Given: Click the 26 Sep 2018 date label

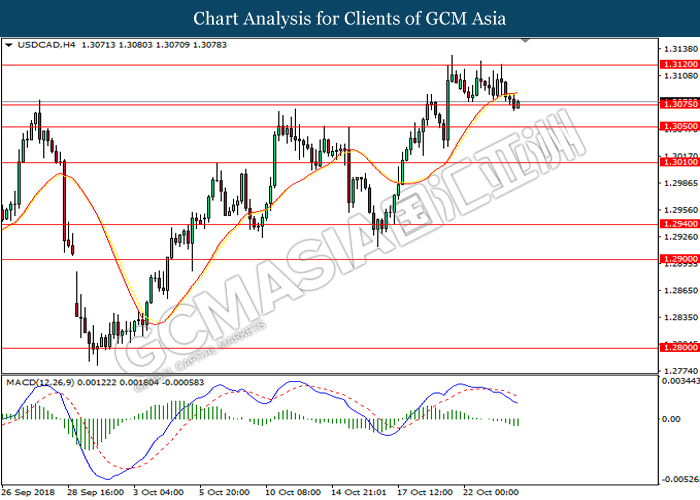Looking at the screenshot, I should (x=29, y=492).
